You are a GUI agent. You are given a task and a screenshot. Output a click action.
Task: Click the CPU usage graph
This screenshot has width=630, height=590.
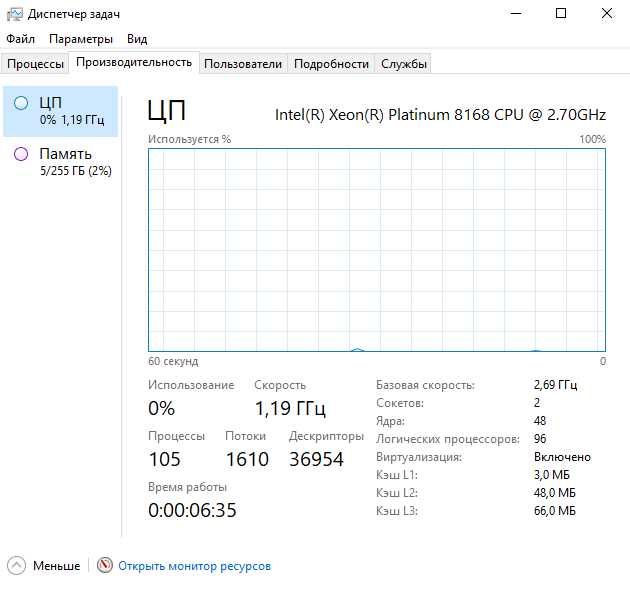point(377,250)
